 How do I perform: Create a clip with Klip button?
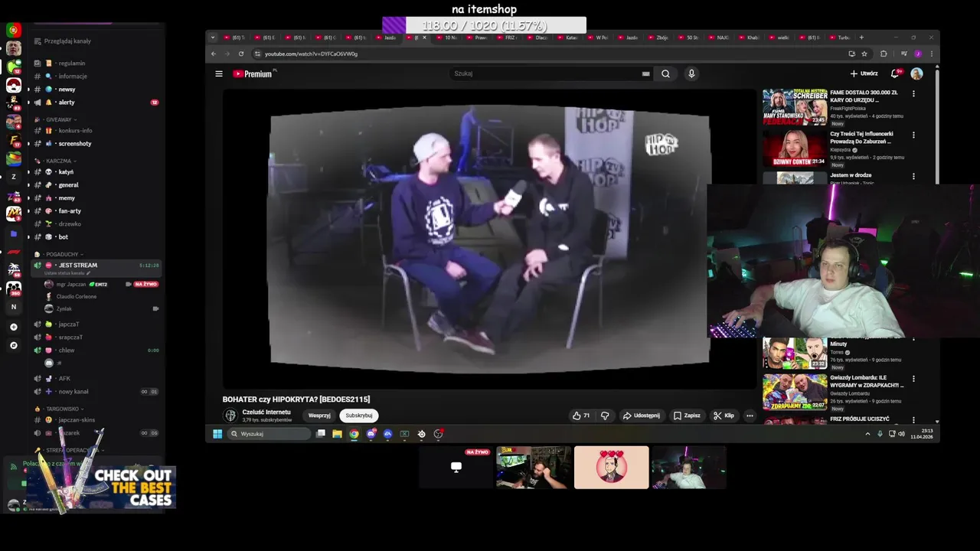coord(724,416)
